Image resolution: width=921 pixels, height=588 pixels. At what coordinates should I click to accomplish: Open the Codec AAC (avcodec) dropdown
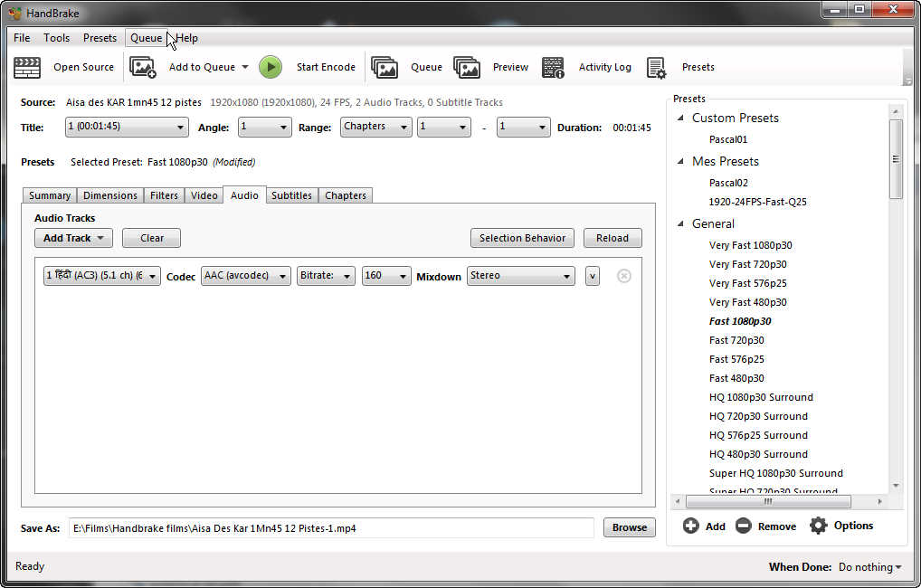click(x=245, y=276)
